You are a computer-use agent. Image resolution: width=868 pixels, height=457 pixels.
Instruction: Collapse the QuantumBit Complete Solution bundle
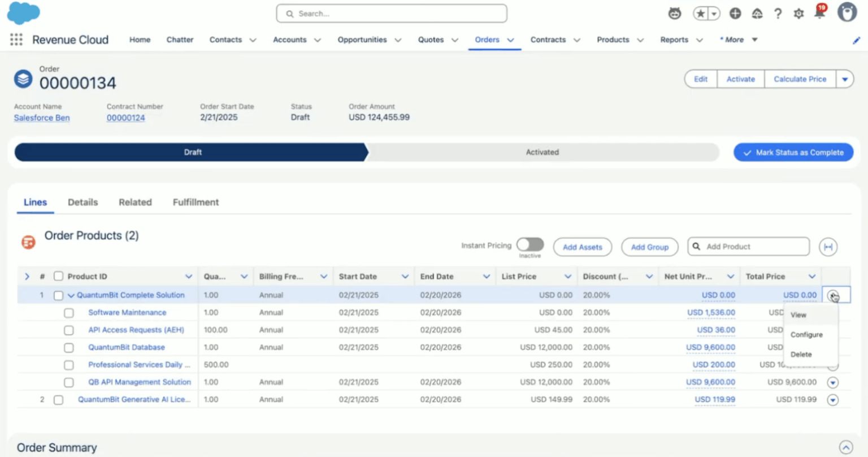tap(71, 295)
